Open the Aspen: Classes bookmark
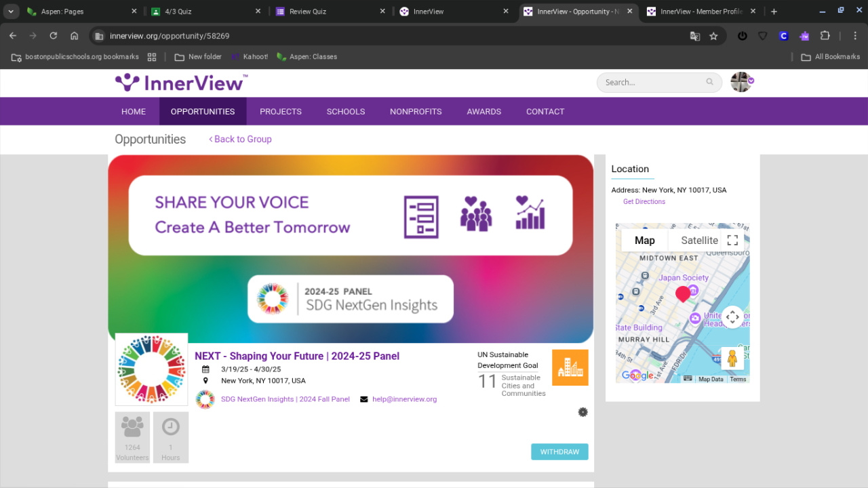Viewport: 868px width, 488px height. coord(307,57)
